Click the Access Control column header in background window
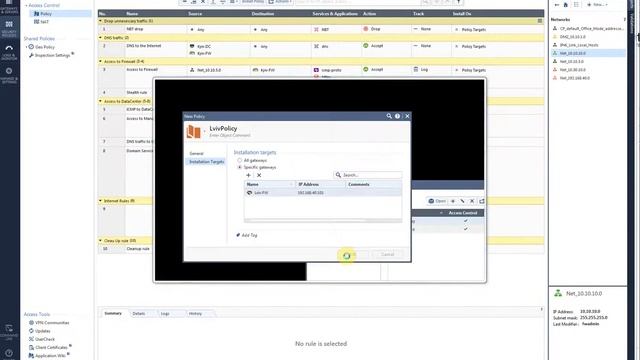The image size is (640, 360). click(462, 213)
